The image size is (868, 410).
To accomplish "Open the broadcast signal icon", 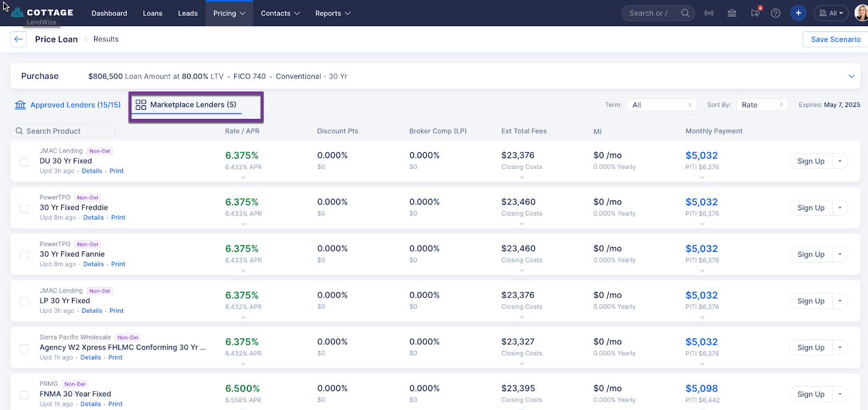I will tap(709, 13).
